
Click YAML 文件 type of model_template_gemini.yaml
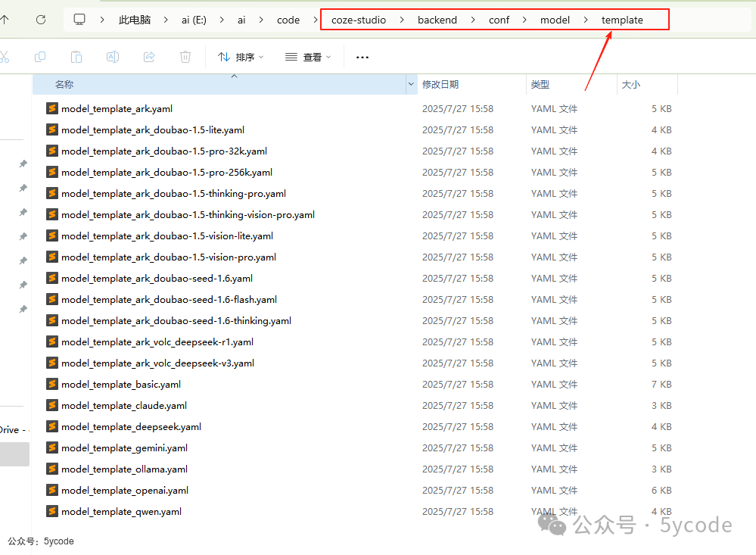click(554, 448)
